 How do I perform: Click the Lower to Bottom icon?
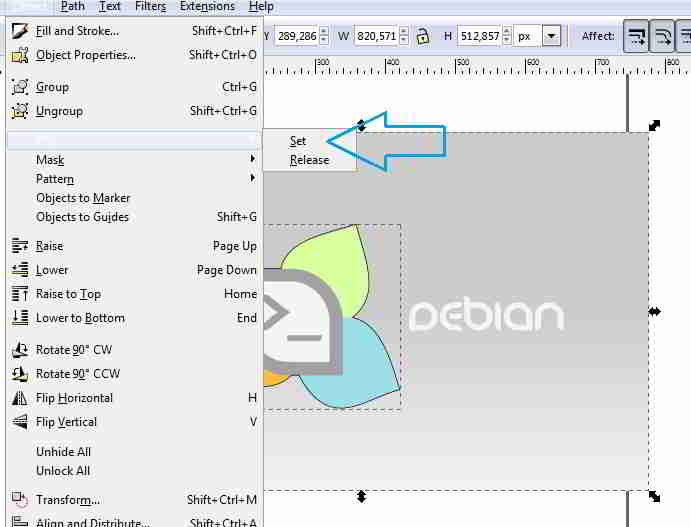pos(19,318)
